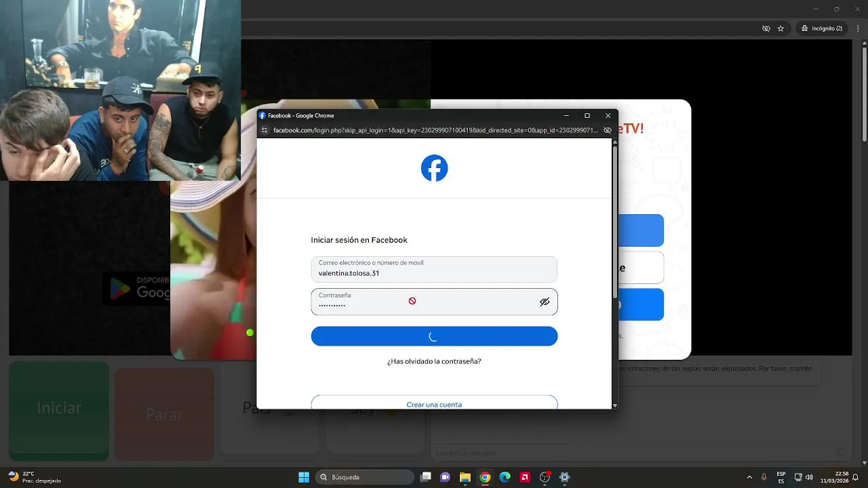Click the Crear una cuenta button
The height and width of the screenshot is (488, 868).
[434, 403]
